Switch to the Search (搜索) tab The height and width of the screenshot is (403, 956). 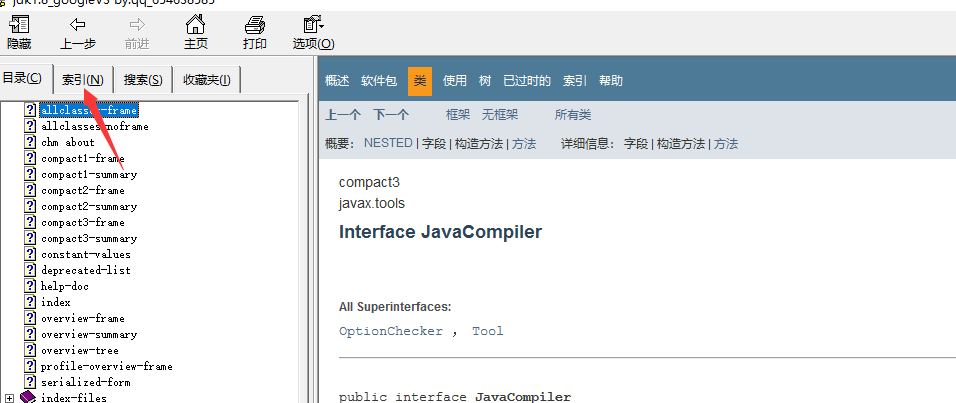143,79
